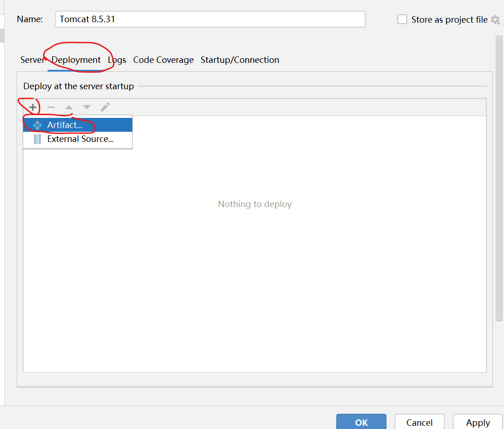
Task: Click the gear icon beside Store as project file
Action: [495, 20]
